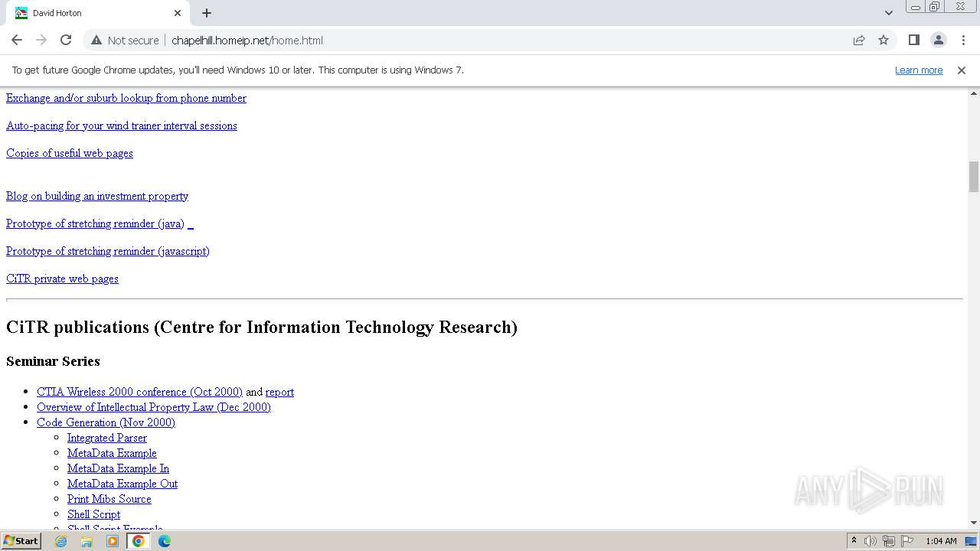Open the network tray icon

click(889, 541)
